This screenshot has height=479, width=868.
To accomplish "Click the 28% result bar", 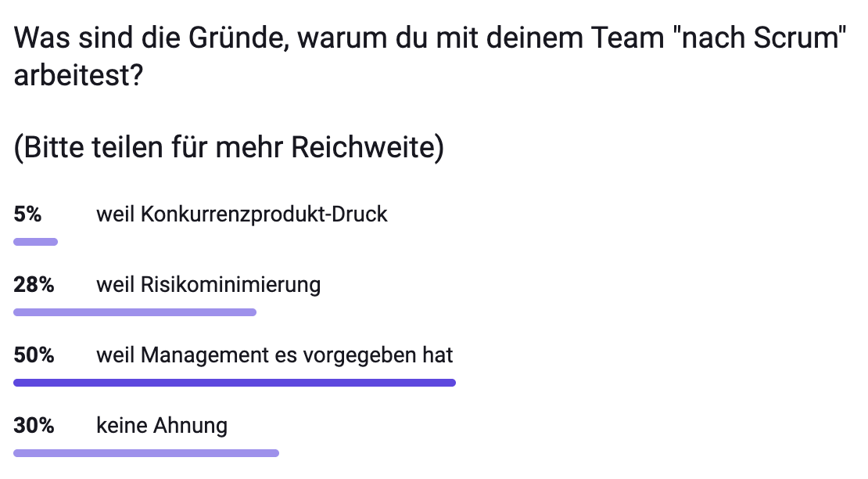I will tap(135, 312).
